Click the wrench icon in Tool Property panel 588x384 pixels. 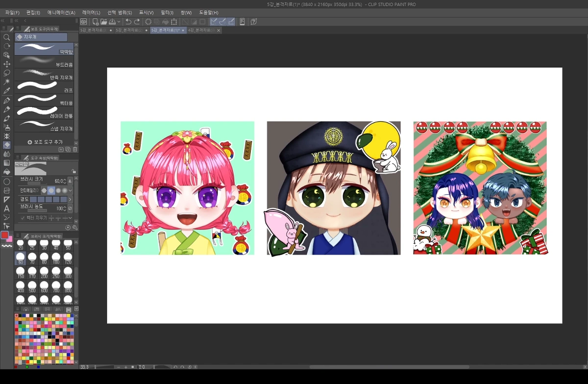pos(74,228)
